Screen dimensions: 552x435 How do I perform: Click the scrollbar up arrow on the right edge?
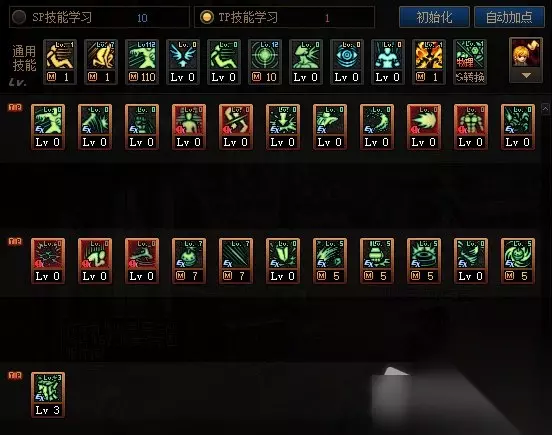pyautogui.click(x=545, y=109)
